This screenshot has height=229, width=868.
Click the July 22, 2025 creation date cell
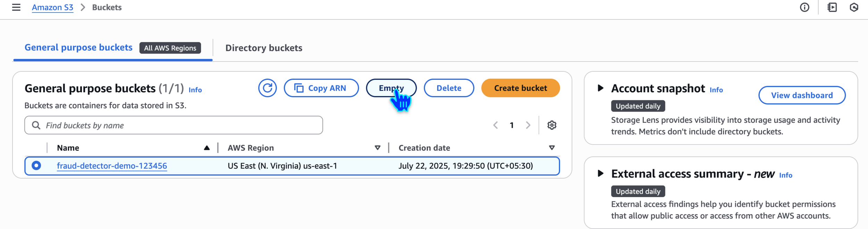(x=466, y=166)
